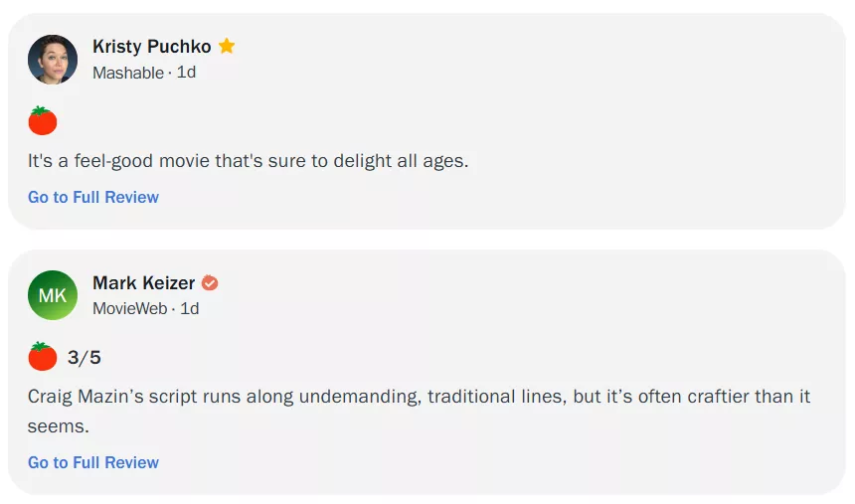Go to Full Review from MovieWeb
855x504 pixels.
click(93, 462)
